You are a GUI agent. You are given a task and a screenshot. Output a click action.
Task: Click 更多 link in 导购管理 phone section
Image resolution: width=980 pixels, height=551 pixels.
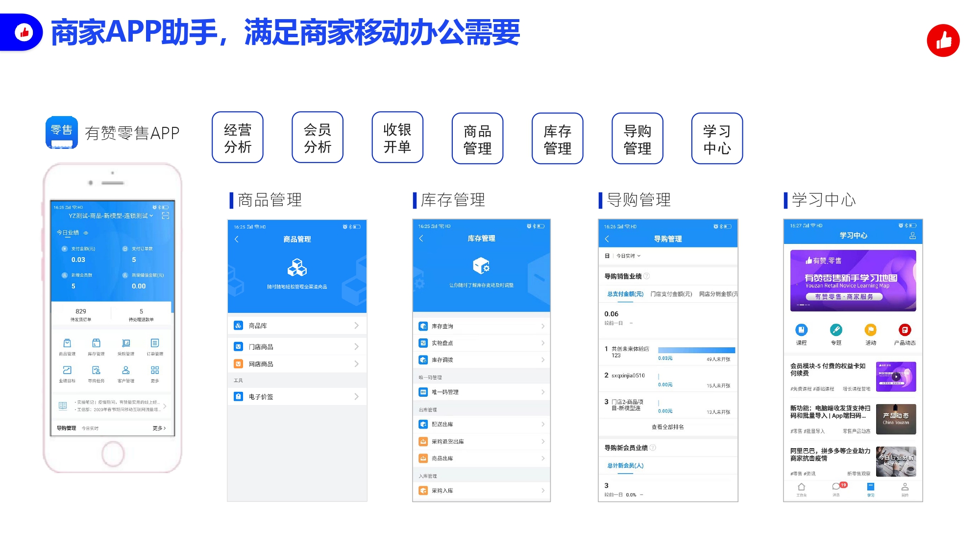tap(159, 428)
